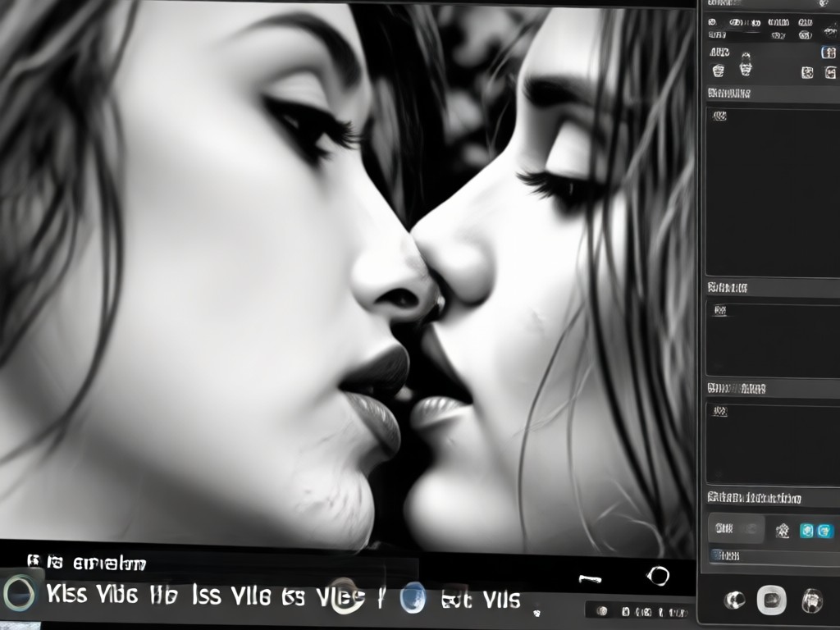
Task: Click the person-with-hat icon in the sidebar tool row
Action: [x=745, y=65]
